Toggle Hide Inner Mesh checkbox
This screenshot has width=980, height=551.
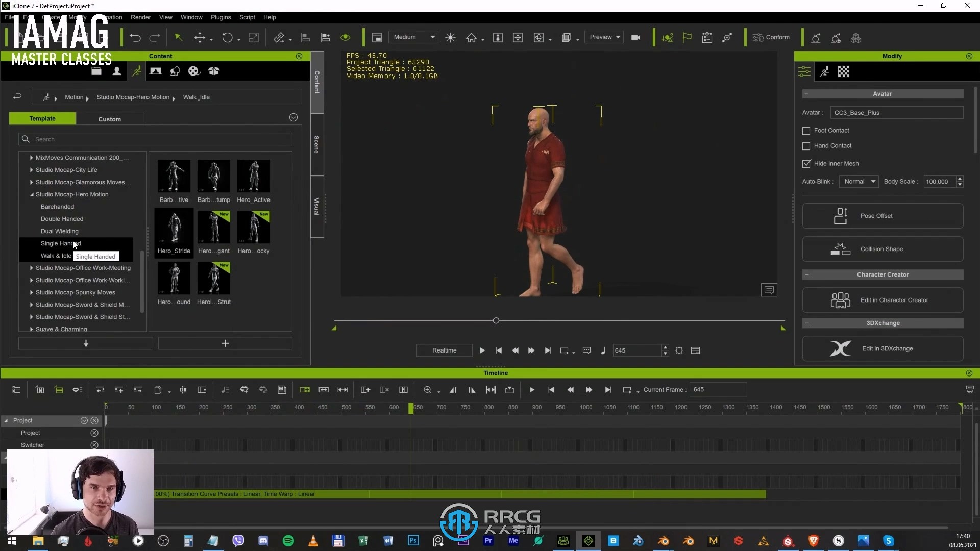[806, 163]
